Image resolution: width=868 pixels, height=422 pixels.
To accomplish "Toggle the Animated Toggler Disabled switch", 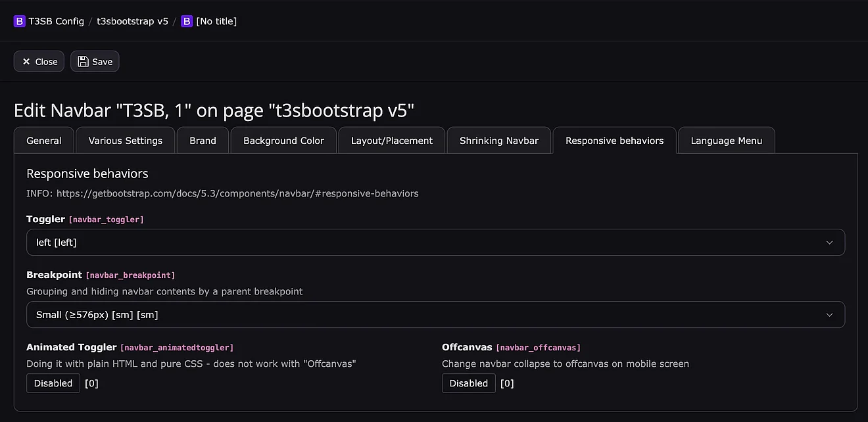I will point(53,383).
